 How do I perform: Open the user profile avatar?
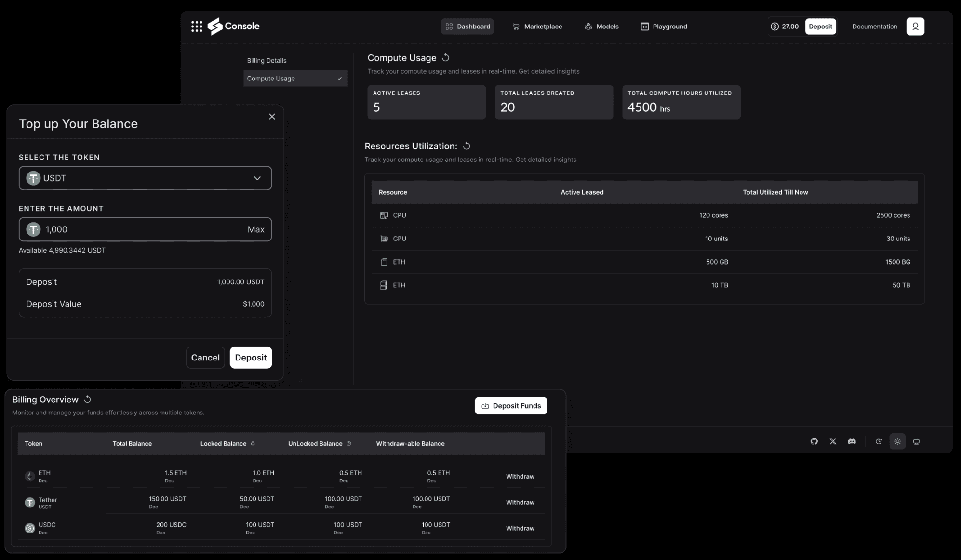tap(915, 27)
